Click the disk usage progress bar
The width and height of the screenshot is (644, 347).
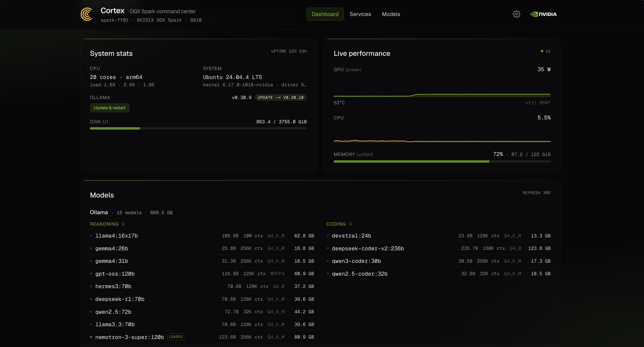pos(198,129)
